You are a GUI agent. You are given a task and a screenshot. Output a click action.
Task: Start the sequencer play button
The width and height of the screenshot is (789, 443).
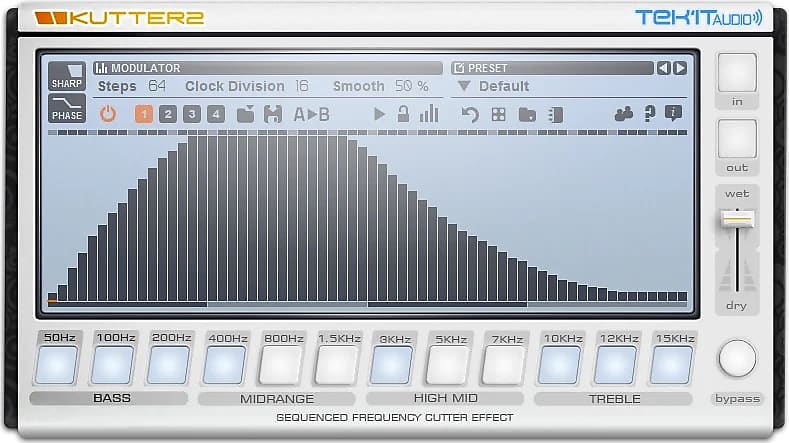379,114
